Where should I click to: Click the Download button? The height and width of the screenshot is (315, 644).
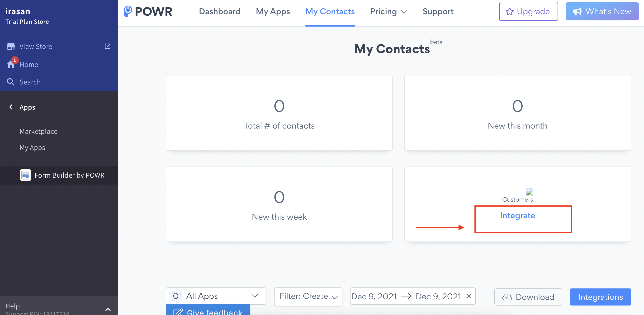tap(528, 297)
